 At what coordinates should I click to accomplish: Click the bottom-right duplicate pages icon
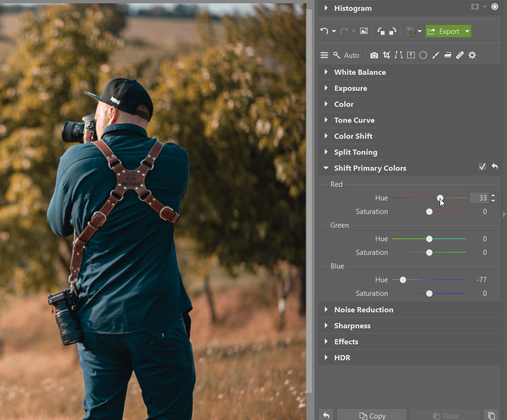pos(491,415)
